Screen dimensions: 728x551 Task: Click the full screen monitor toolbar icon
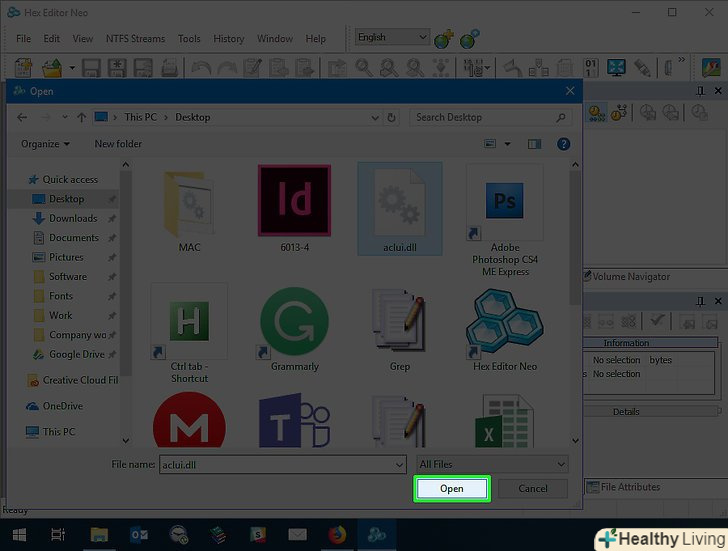point(617,68)
